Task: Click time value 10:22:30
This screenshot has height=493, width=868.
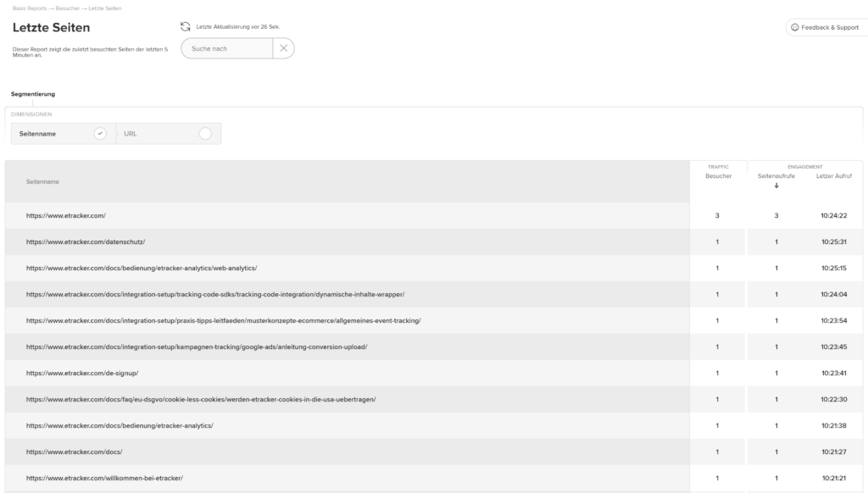Action: (834, 400)
